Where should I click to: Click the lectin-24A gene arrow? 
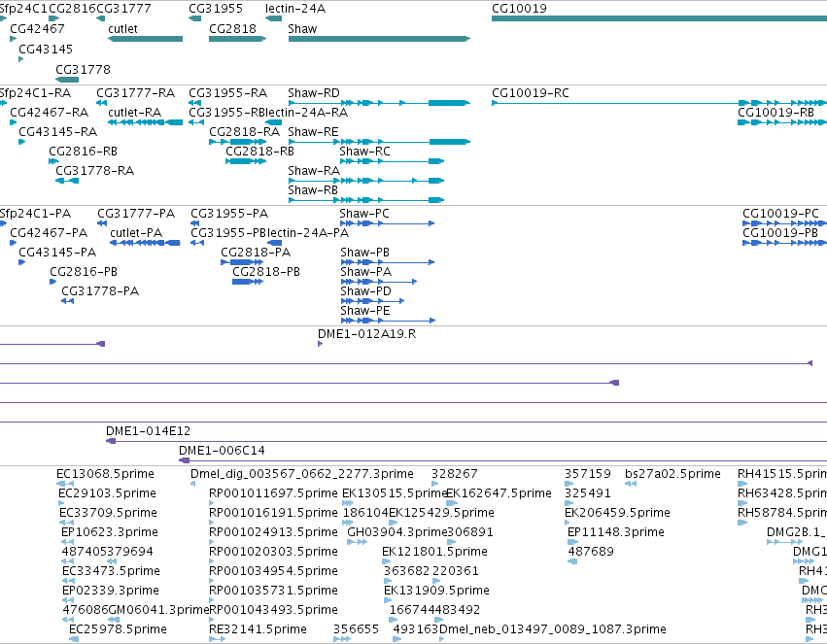tap(273, 18)
